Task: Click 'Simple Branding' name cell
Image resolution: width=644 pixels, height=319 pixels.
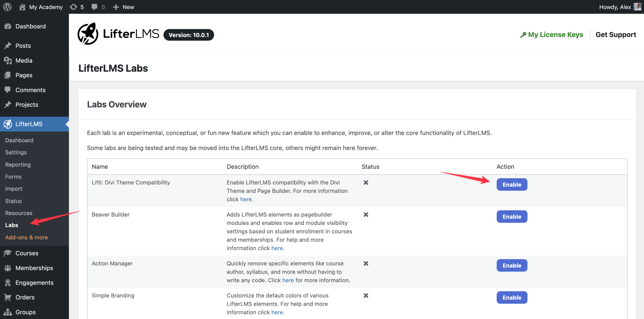Action: (113, 295)
